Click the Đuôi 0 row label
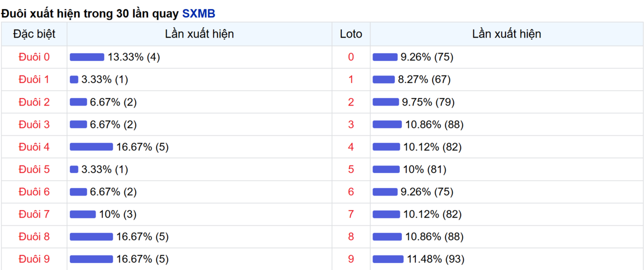The image size is (644, 270). (x=34, y=57)
